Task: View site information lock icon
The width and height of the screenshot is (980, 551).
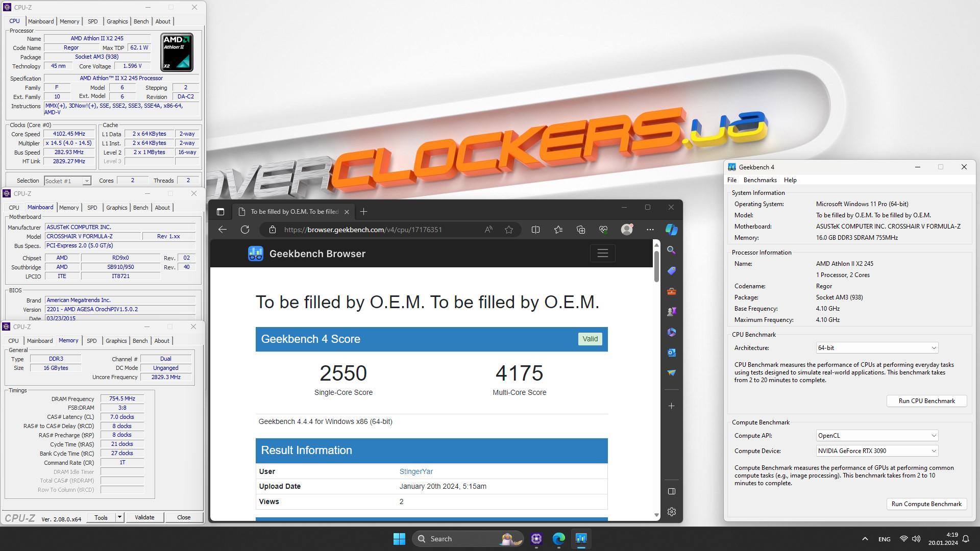Action: point(273,230)
